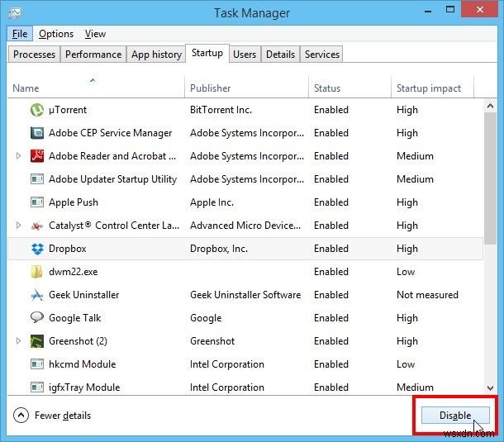Image resolution: width=504 pixels, height=442 pixels.
Task: Click the Low impact value for dwm22.exe
Action: click(x=406, y=272)
